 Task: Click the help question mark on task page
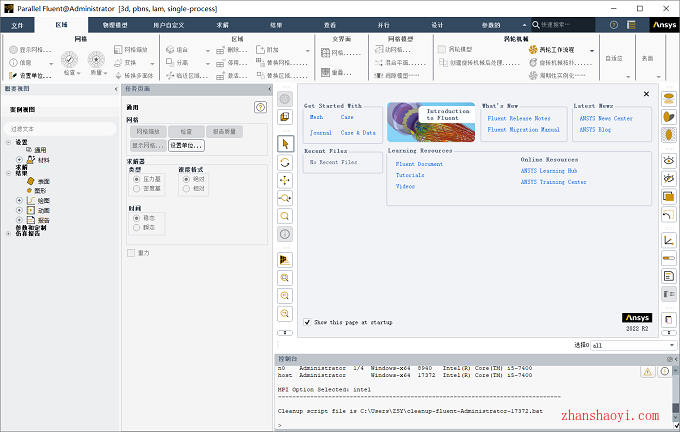260,107
